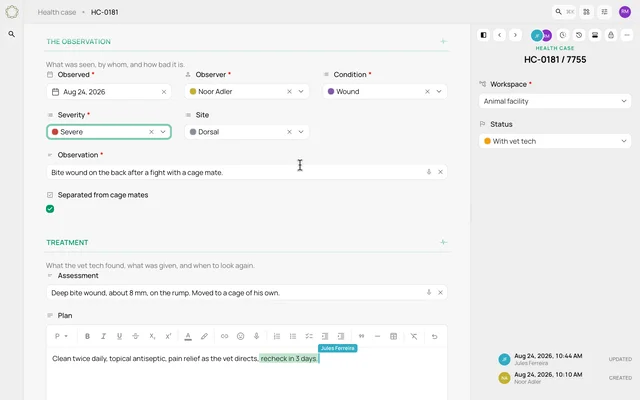
Task: Select the highlighter pen tool
Action: pos(204,336)
